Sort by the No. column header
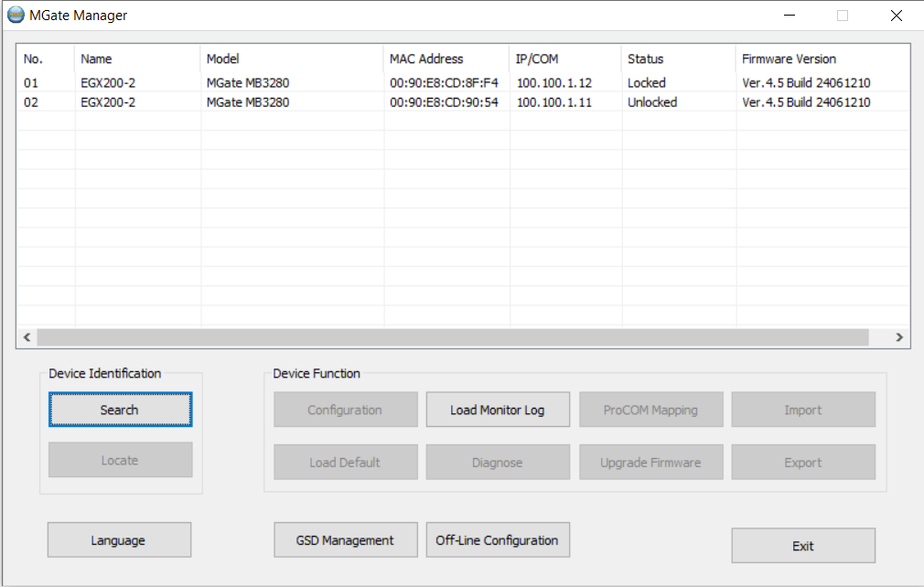Viewport: 924px width, 587px height. [46, 59]
